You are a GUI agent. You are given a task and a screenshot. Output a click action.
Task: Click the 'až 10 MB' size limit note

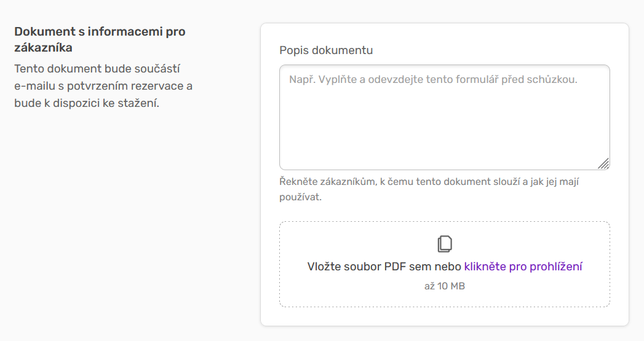click(444, 286)
